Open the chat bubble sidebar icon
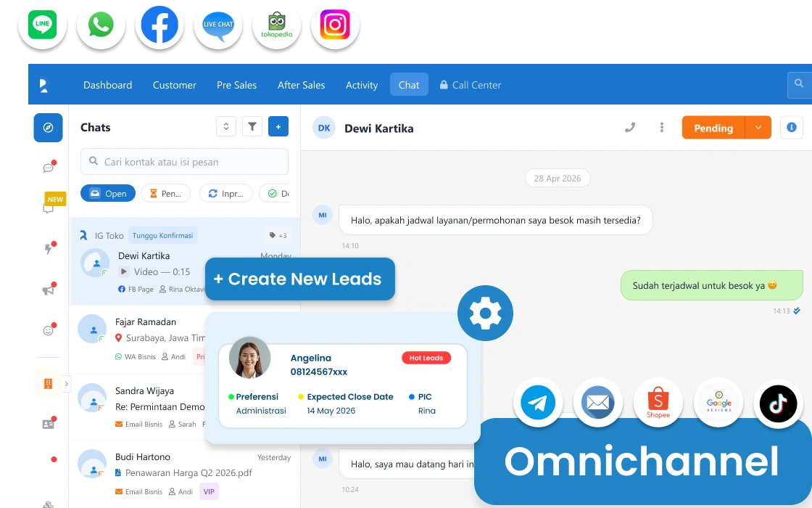Screen dimensions: 812x508 click(x=49, y=168)
